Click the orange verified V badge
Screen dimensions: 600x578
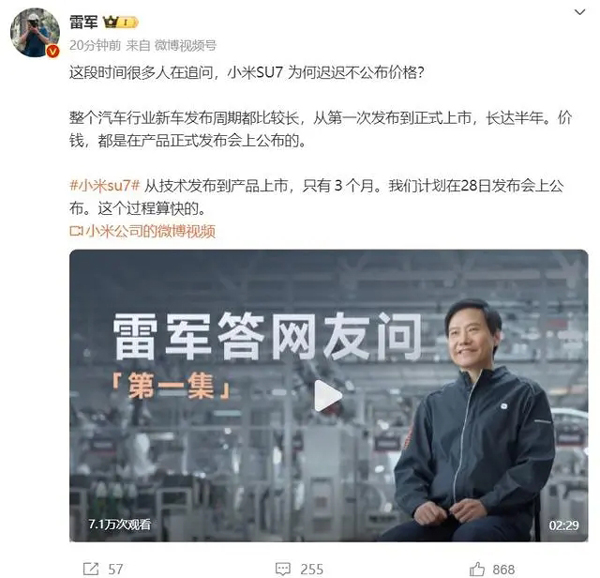pos(53,51)
